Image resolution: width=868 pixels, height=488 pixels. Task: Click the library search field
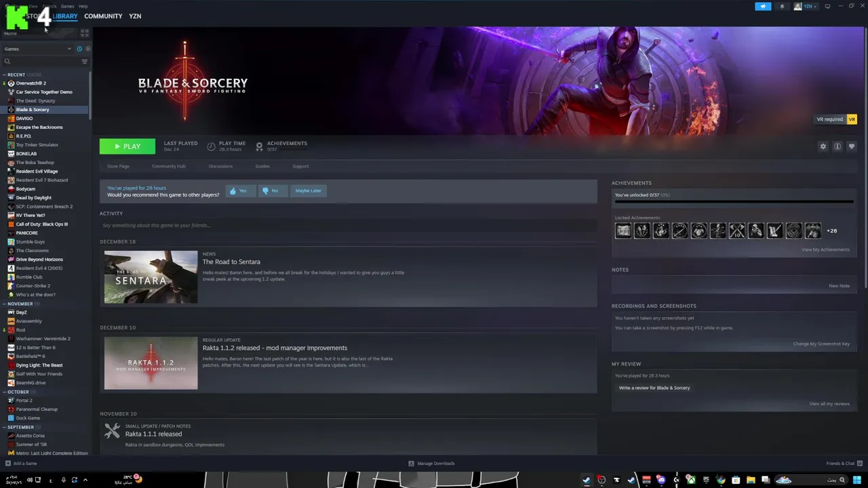41,62
